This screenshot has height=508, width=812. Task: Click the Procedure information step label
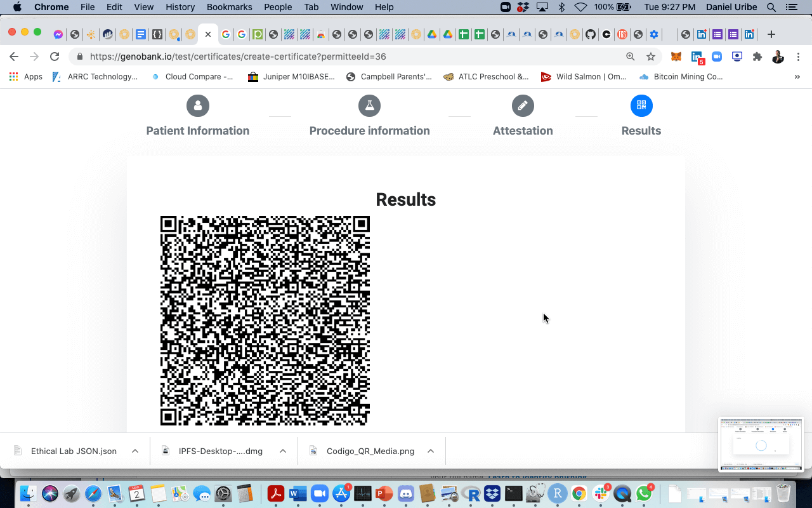point(369,131)
